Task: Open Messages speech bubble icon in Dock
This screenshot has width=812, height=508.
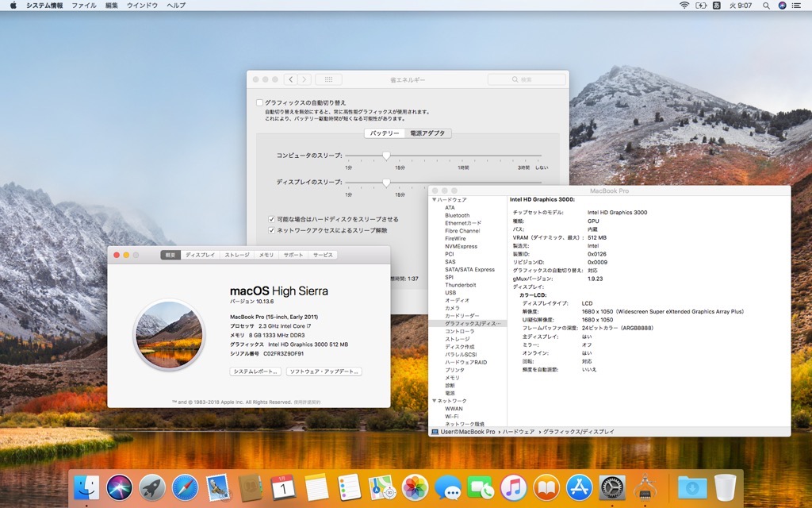Action: [x=448, y=487]
